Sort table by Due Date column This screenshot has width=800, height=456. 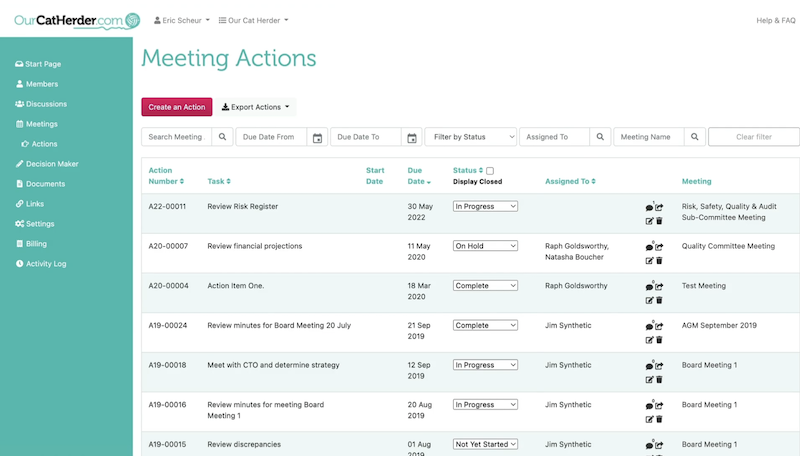419,176
